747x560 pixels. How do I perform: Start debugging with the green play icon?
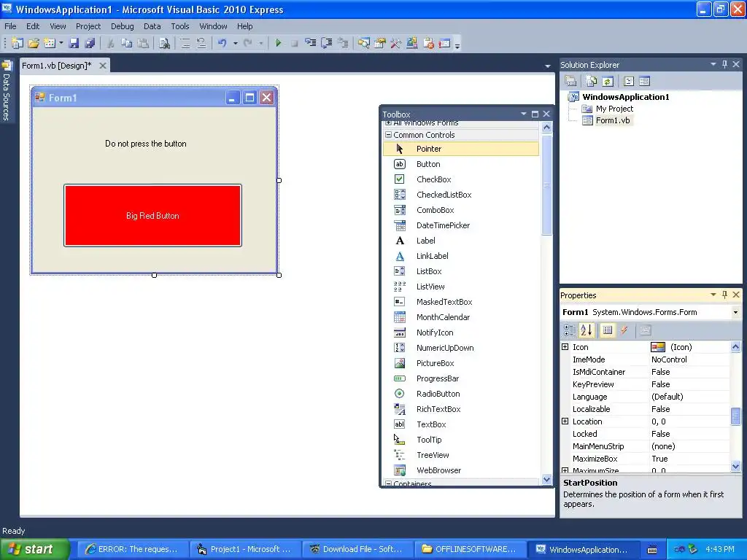[x=278, y=43]
